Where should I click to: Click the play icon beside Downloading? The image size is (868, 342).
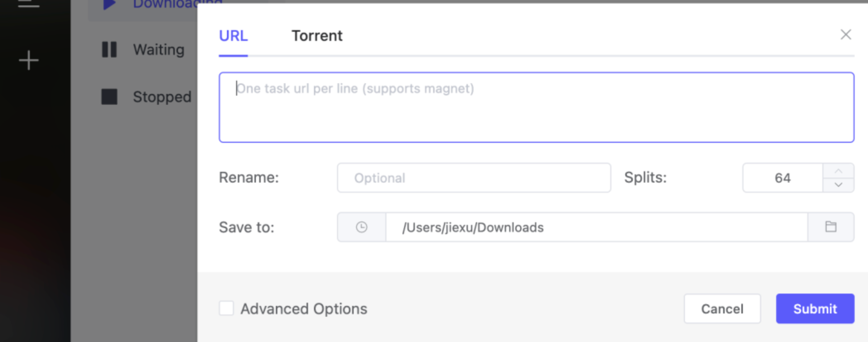click(x=109, y=4)
